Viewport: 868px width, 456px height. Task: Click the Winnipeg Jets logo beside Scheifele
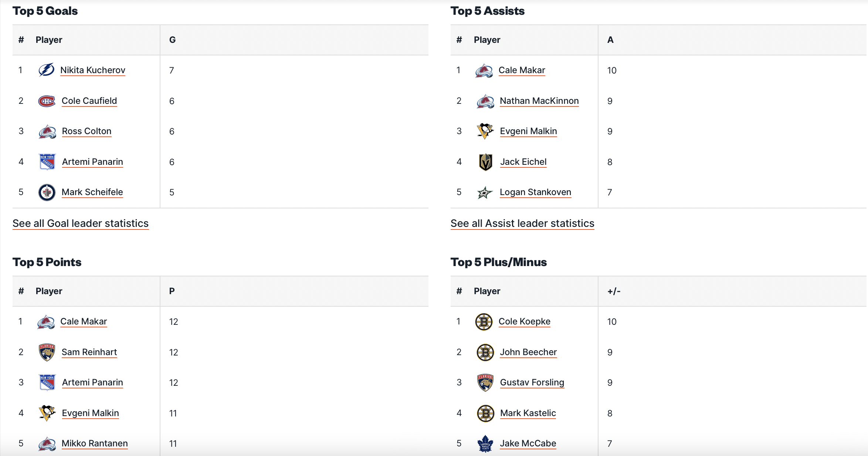pos(47,192)
